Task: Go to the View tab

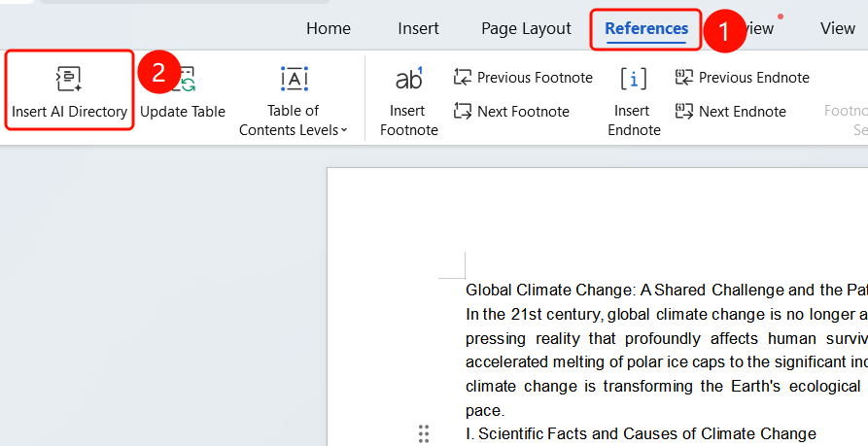Action: click(838, 28)
